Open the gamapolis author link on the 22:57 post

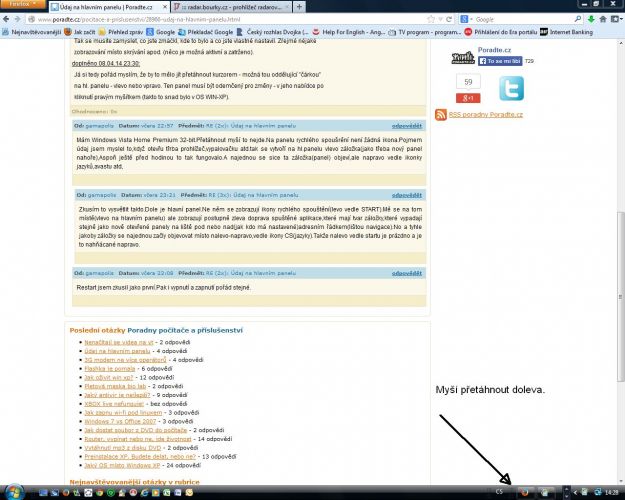point(100,126)
